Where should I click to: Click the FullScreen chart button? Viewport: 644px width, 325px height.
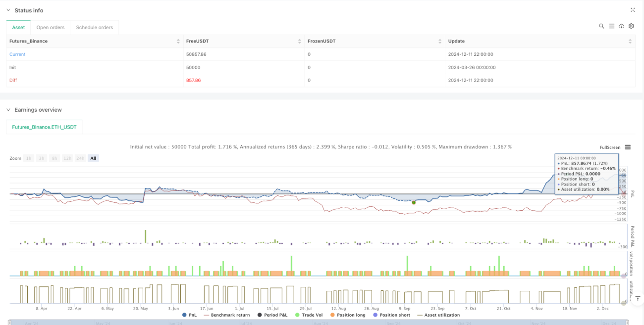[x=610, y=147]
